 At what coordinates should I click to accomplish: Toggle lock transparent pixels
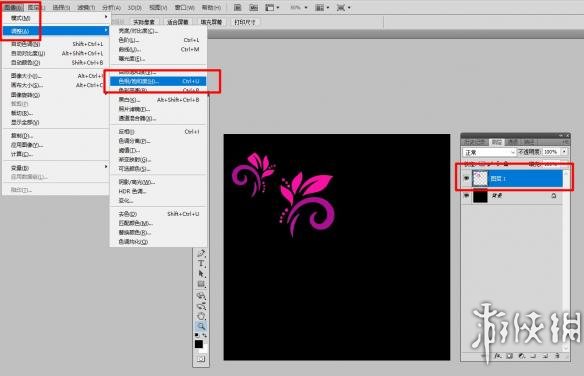click(x=481, y=163)
